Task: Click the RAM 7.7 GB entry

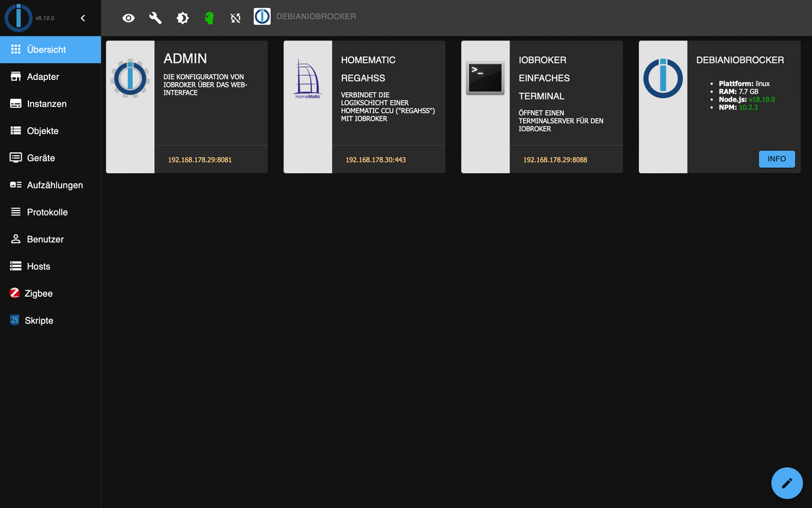Action: coord(738,91)
